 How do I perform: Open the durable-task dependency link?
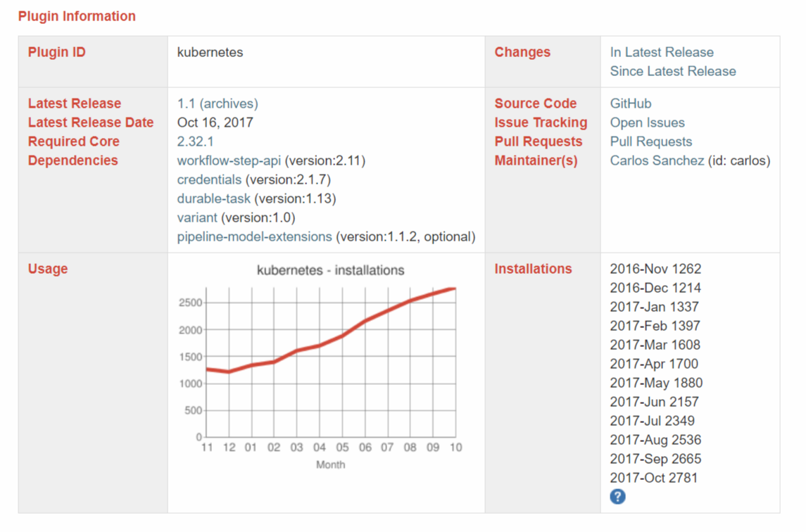pos(214,199)
